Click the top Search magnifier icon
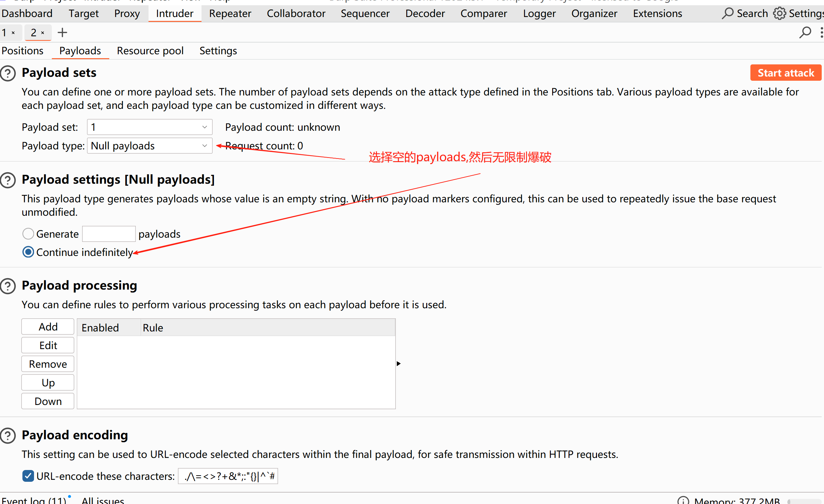 (727, 13)
